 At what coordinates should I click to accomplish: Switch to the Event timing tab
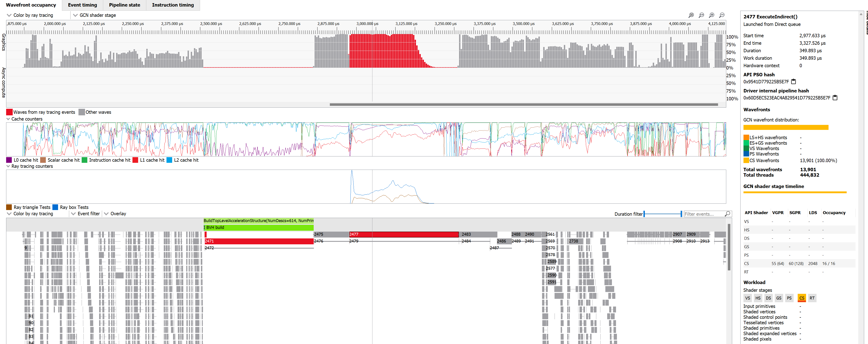pos(82,5)
